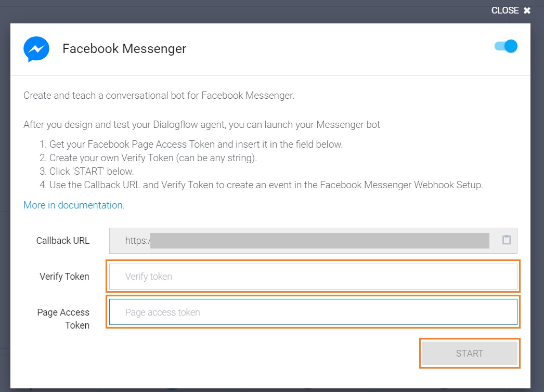Click the Verify token input field
Screen dimensions: 544x392
pos(312,276)
